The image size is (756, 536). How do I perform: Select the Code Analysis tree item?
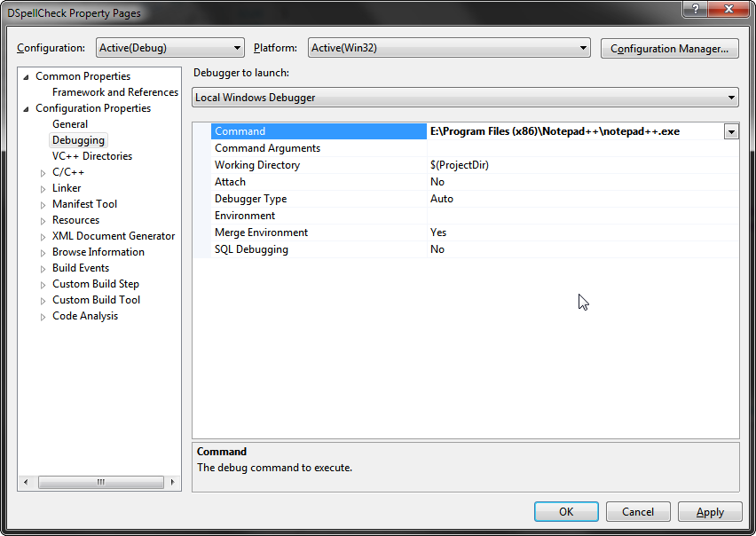tap(84, 316)
